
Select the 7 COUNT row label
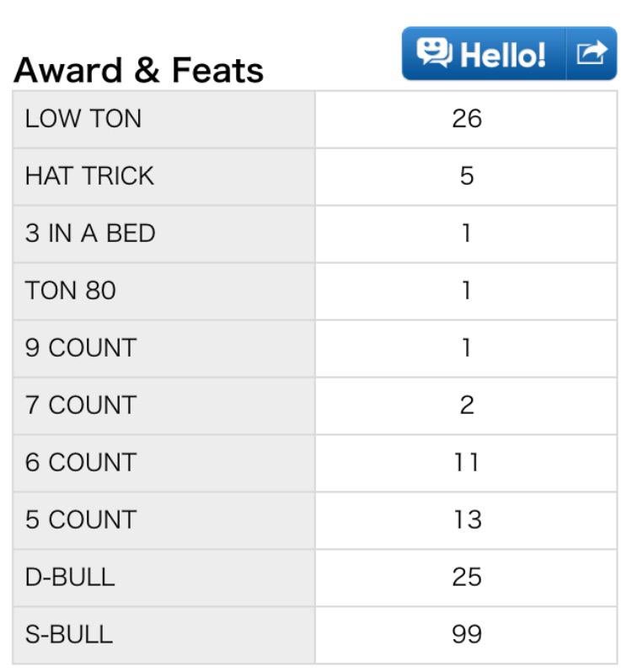(x=80, y=406)
